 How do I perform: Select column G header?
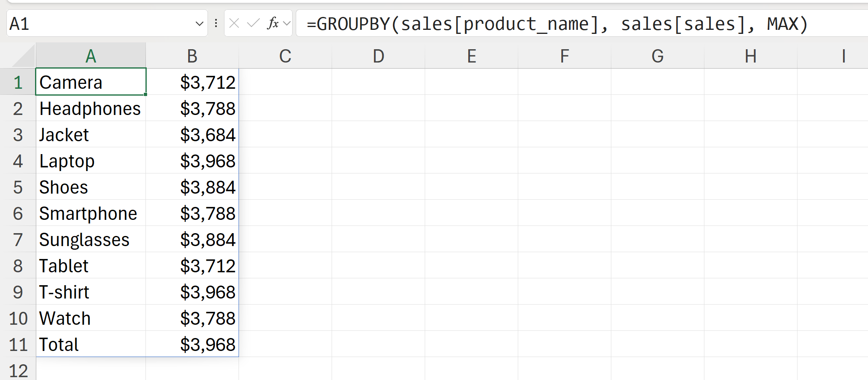click(x=657, y=56)
